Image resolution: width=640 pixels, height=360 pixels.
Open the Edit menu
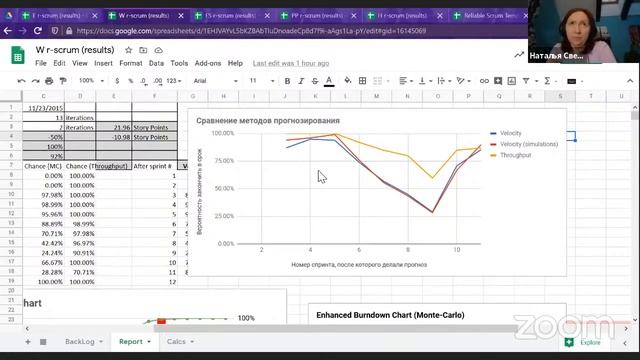coord(59,63)
